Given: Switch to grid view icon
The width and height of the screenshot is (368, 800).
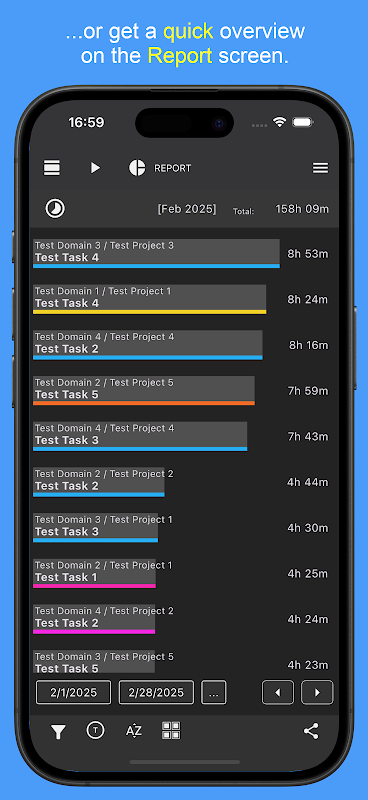Looking at the screenshot, I should [171, 731].
